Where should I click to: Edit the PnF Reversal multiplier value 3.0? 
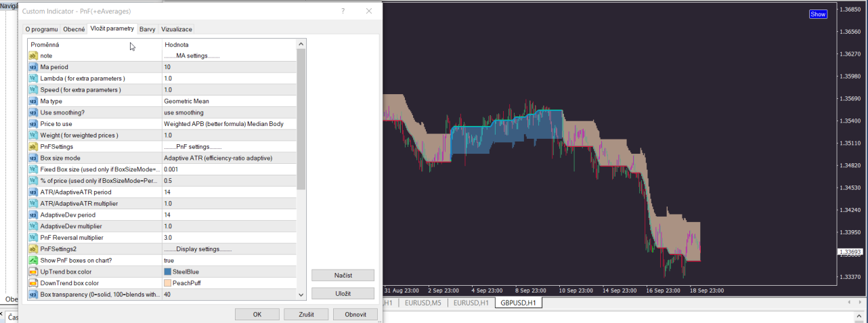(230, 238)
